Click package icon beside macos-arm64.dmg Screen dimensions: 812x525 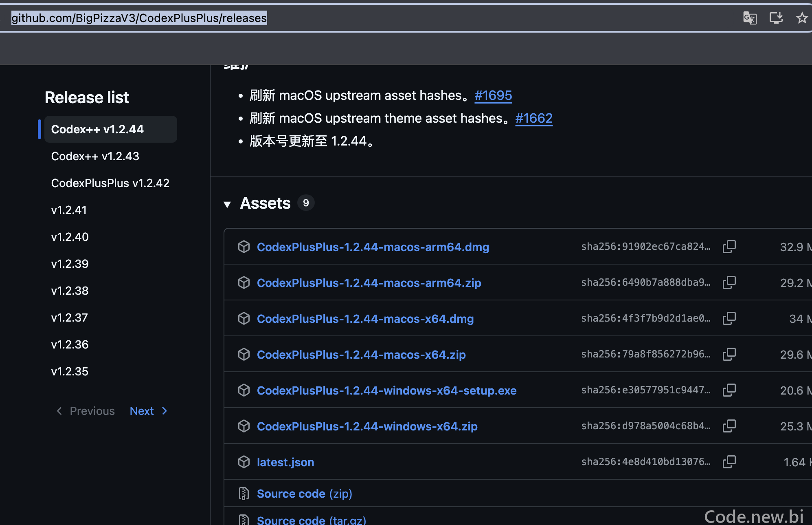244,247
